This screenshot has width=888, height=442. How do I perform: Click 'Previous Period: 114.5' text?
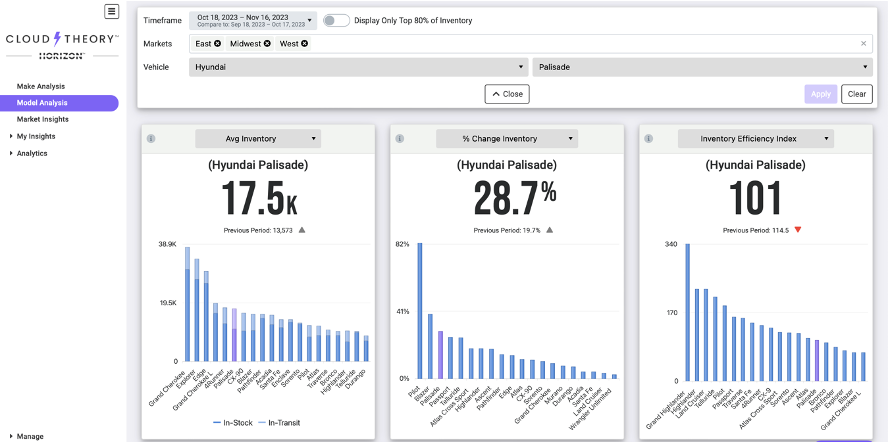click(x=755, y=231)
